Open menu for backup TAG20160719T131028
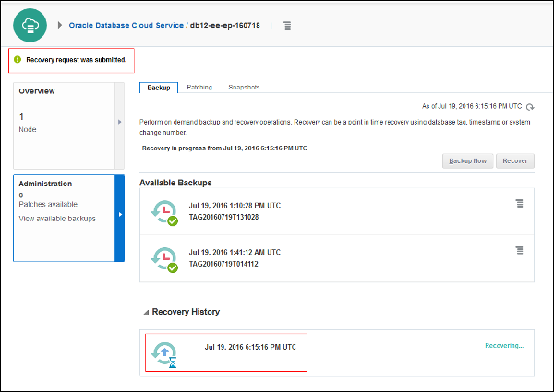The image size is (554, 392). point(519,203)
